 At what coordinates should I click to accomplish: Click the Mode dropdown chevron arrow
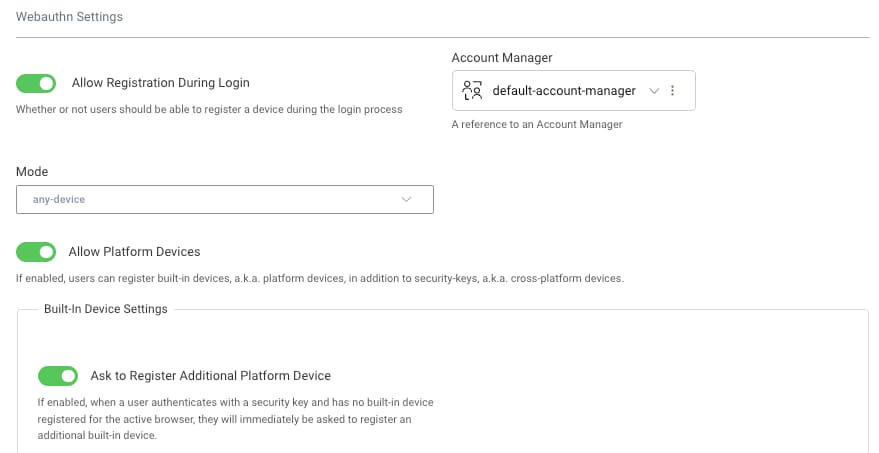[x=406, y=200]
